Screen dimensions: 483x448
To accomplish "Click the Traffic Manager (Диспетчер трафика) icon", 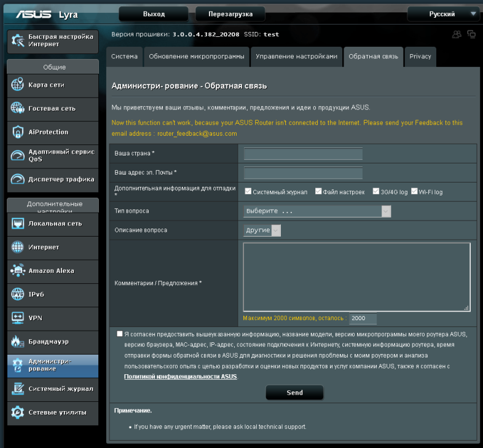I will tap(18, 179).
